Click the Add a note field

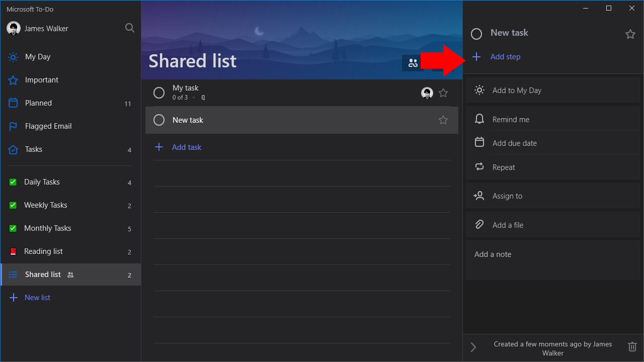(553, 260)
